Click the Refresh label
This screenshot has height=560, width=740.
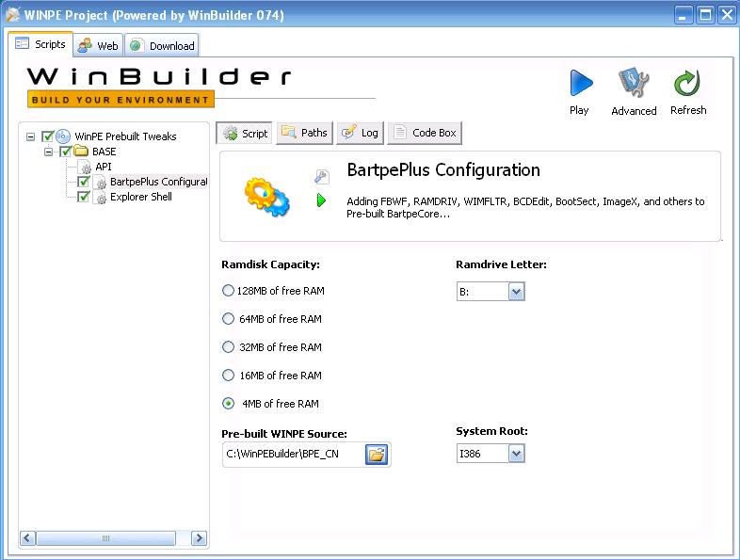click(x=688, y=110)
